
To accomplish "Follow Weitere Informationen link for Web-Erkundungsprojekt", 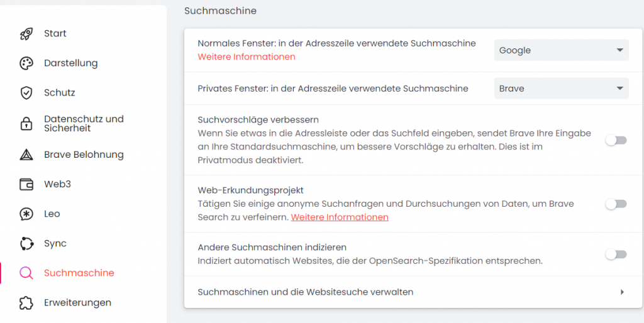I will tap(340, 217).
